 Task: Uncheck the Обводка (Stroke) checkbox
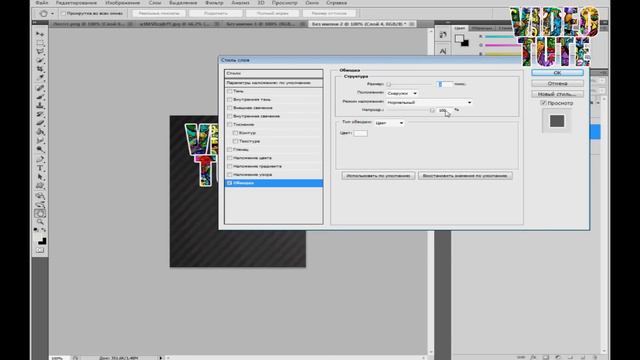[x=229, y=183]
